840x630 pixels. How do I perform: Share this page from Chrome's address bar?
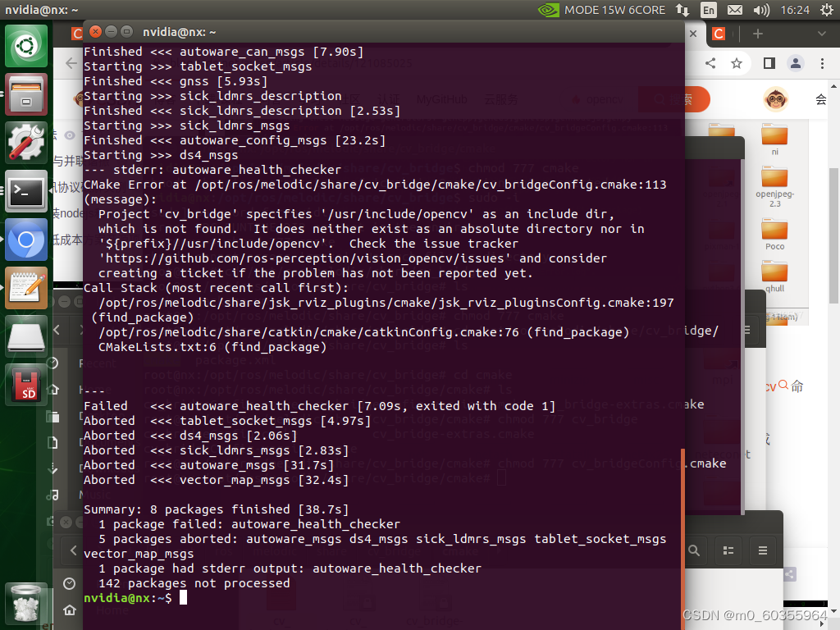click(710, 63)
